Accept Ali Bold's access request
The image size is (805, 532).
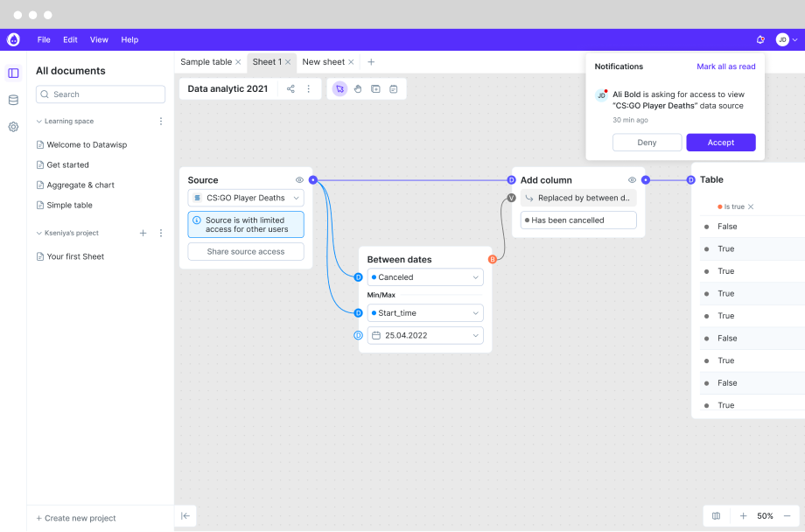pyautogui.click(x=721, y=143)
